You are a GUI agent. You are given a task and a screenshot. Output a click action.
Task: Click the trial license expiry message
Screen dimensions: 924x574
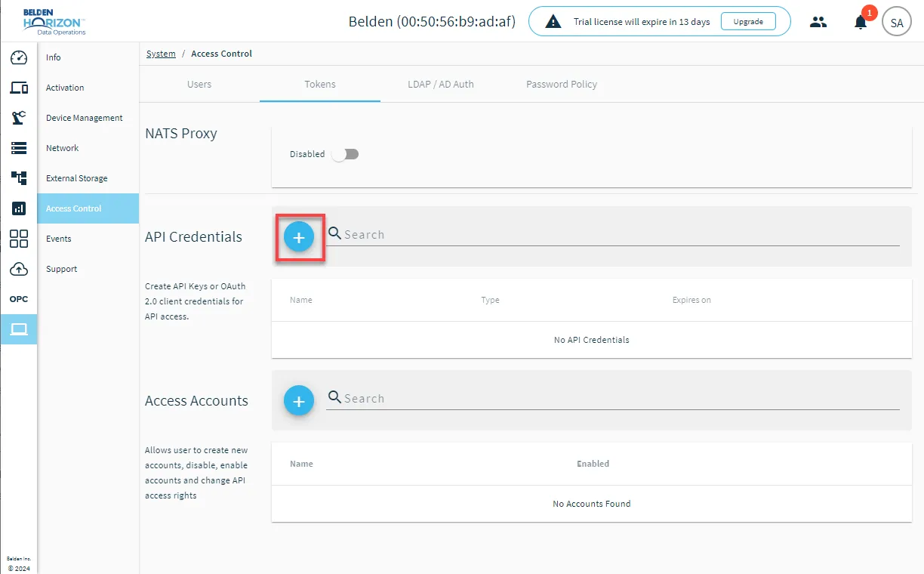(x=642, y=22)
